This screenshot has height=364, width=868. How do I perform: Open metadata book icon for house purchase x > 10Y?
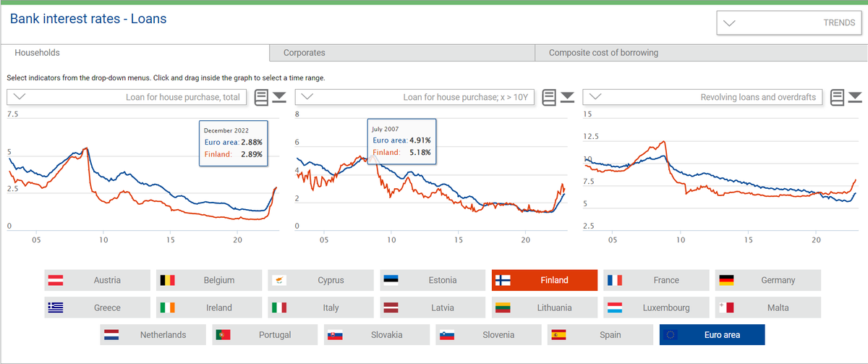(x=549, y=97)
